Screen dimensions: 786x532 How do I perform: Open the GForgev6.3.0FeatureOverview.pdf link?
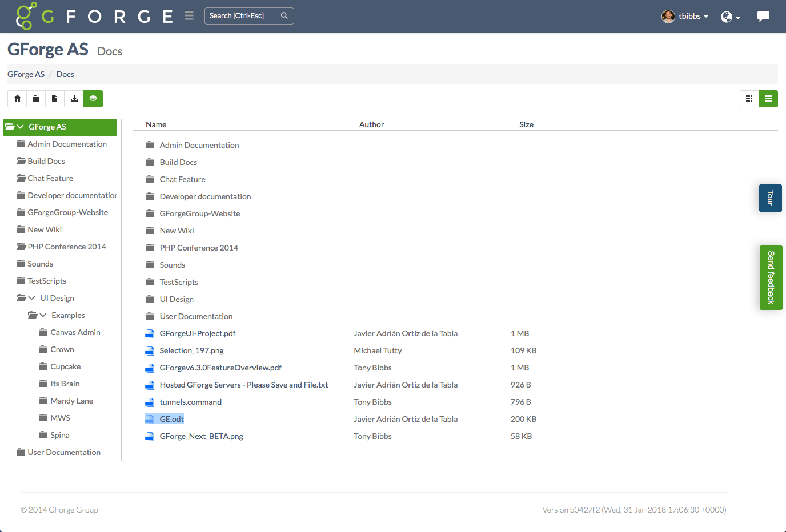click(220, 367)
